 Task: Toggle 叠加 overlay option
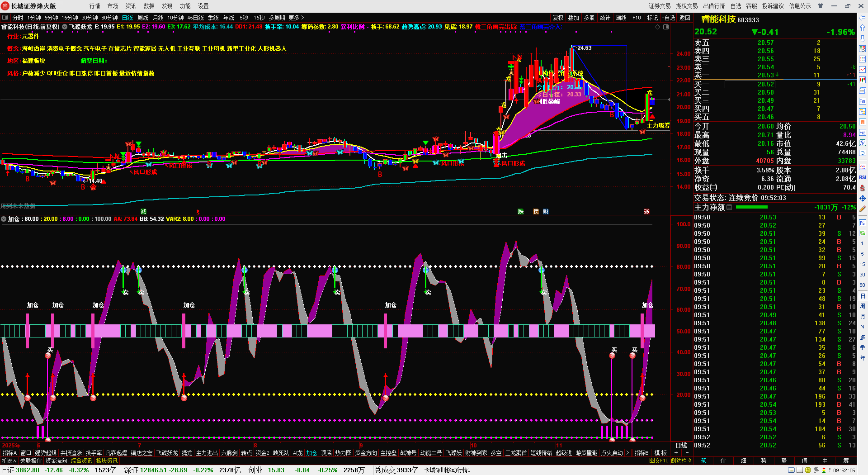[x=574, y=18]
